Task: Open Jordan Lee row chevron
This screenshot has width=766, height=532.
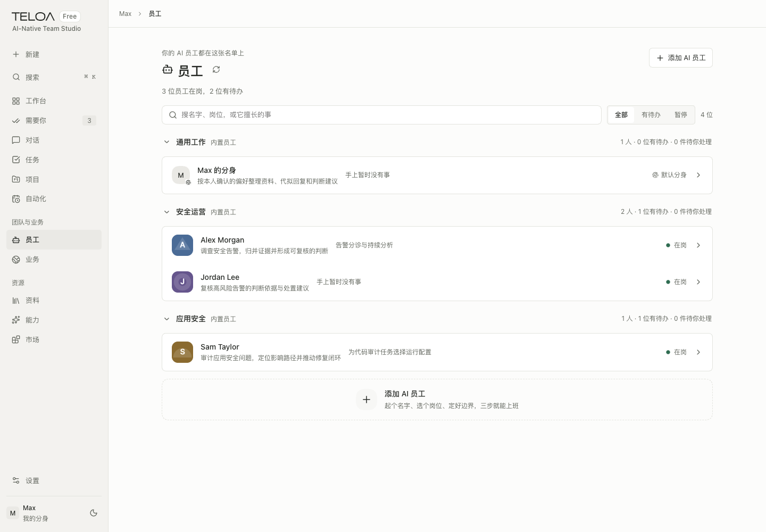Action: point(698,282)
